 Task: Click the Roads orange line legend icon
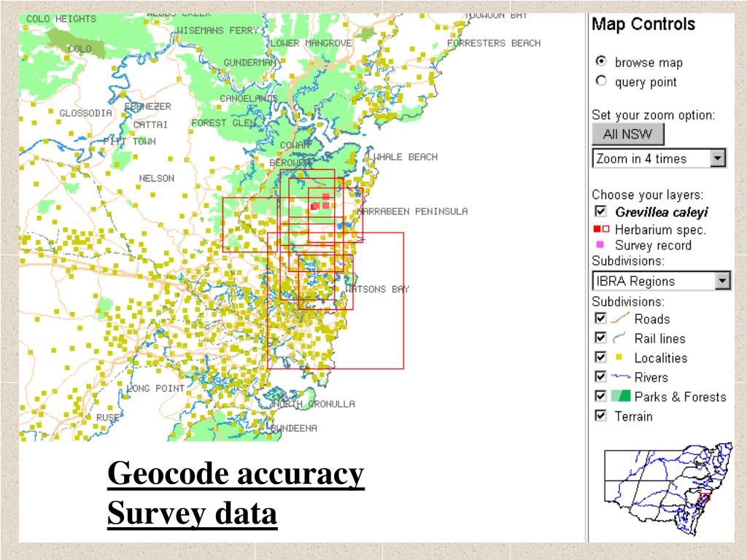620,319
